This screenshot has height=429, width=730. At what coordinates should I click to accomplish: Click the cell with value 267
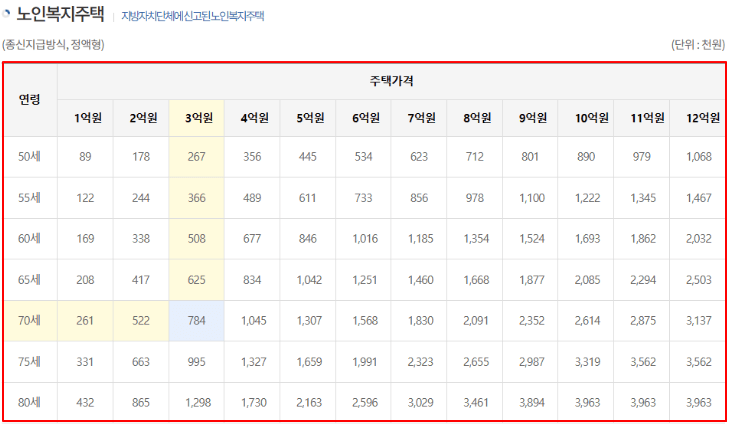tap(196, 157)
